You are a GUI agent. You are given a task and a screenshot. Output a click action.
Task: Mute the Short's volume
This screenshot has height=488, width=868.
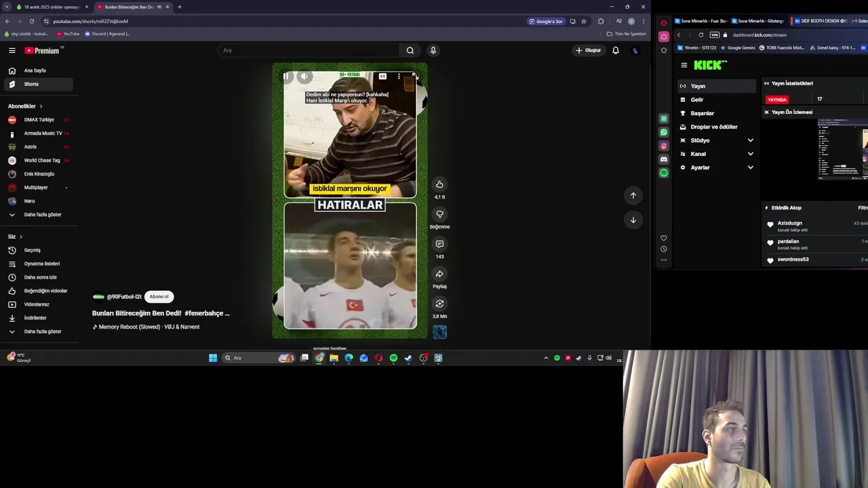tap(304, 77)
